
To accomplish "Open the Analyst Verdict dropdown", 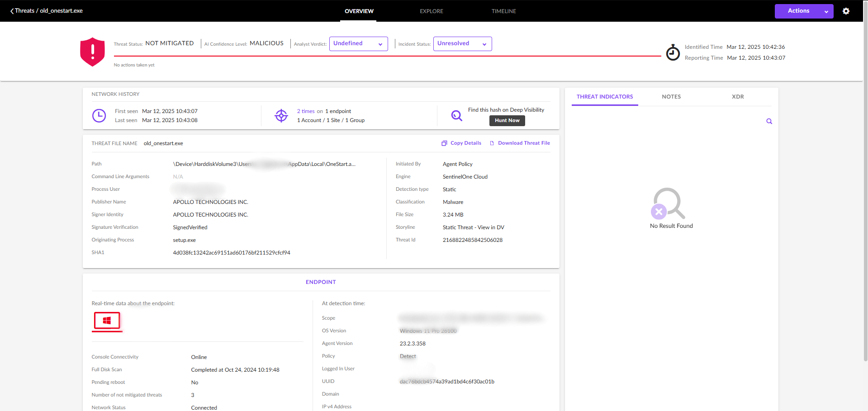I will [x=358, y=44].
